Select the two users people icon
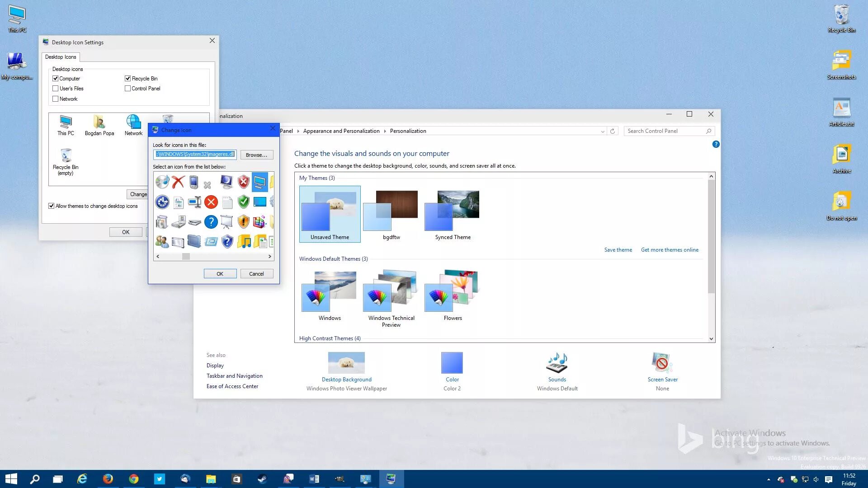Image resolution: width=868 pixels, height=488 pixels. coord(162,242)
